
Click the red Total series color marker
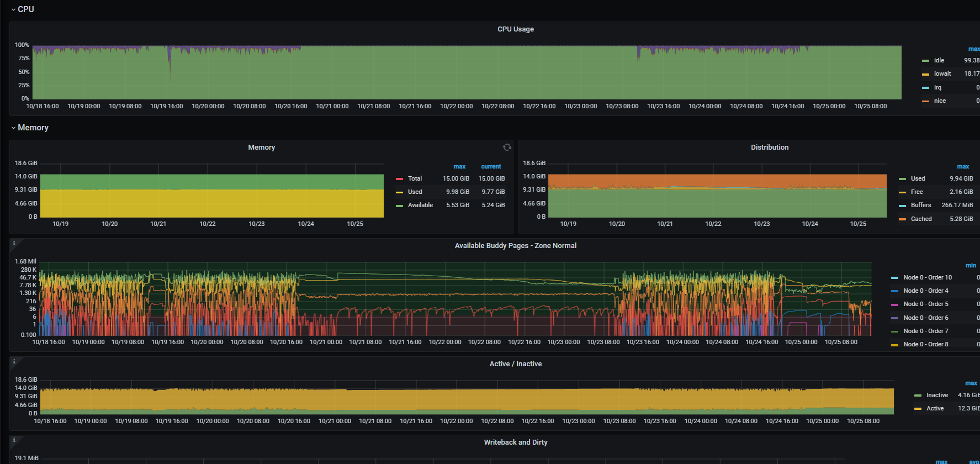point(399,179)
